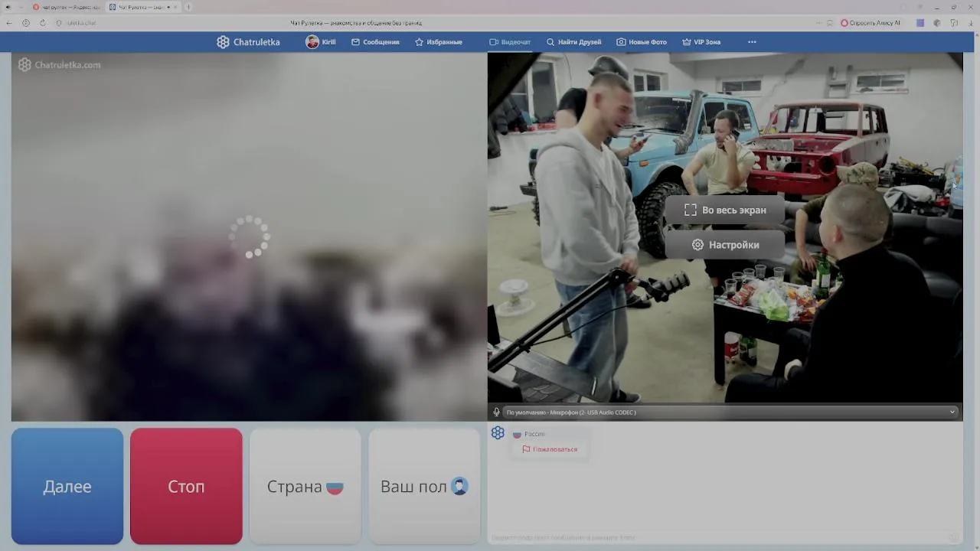Screen dimensions: 980x551
Task: Open Настройки settings button on video
Action: [x=724, y=245]
